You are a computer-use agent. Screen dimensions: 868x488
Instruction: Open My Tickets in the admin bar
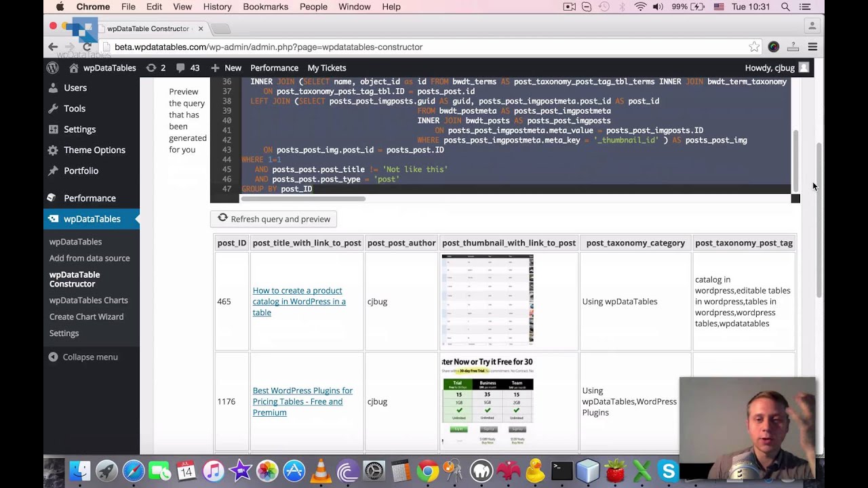tap(327, 68)
